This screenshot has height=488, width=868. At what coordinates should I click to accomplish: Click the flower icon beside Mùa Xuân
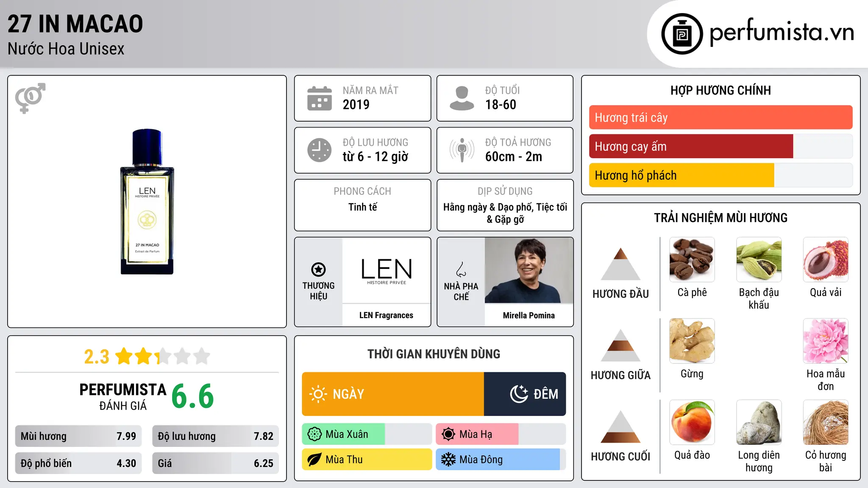(x=314, y=434)
